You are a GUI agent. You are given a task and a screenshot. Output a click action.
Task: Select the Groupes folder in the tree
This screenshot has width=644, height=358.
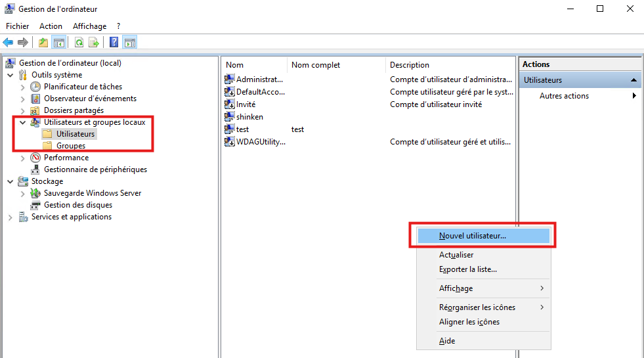70,146
